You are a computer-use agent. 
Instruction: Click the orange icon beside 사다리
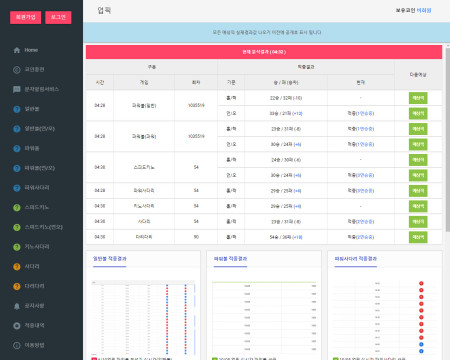point(17,266)
